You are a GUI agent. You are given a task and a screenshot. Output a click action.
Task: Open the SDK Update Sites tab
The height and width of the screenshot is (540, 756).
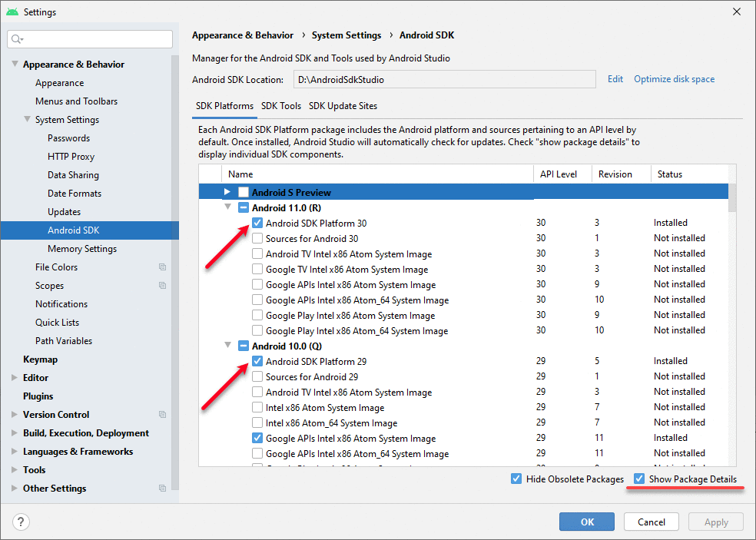pos(343,106)
